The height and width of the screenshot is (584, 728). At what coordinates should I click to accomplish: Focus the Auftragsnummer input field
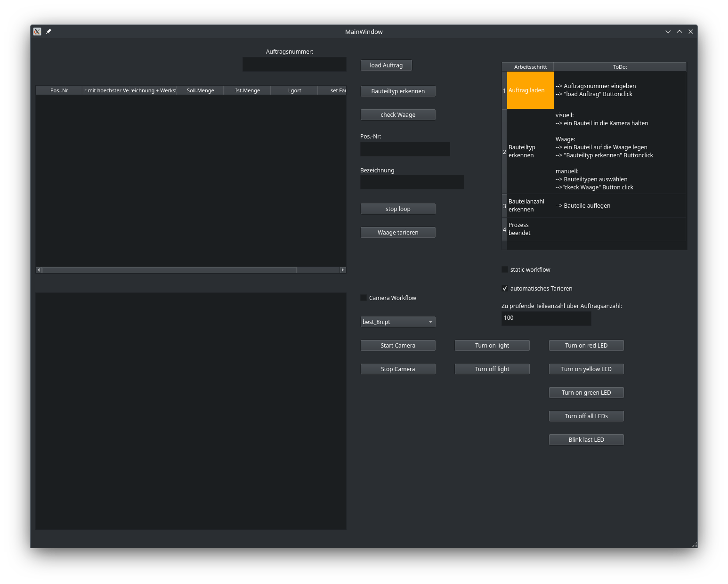pos(294,65)
